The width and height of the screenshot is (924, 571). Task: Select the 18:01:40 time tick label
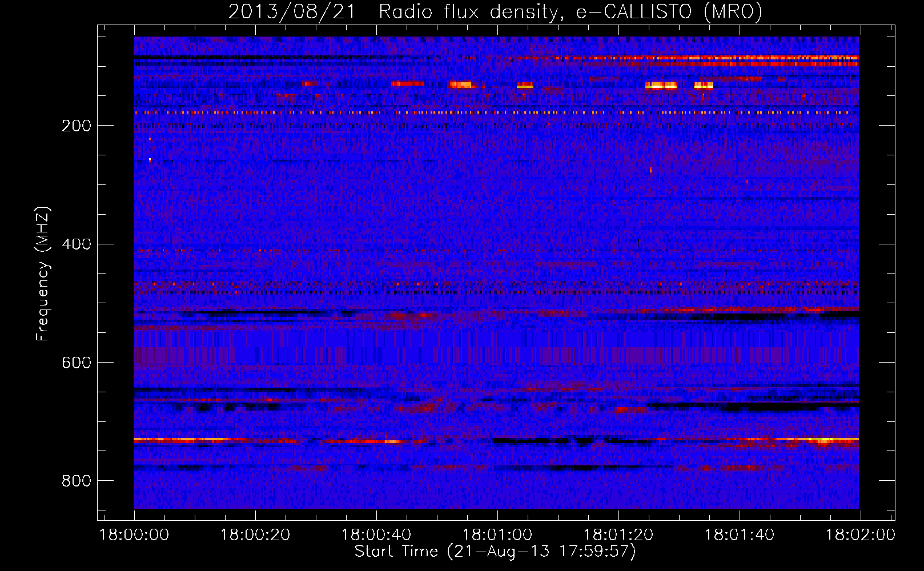click(740, 535)
